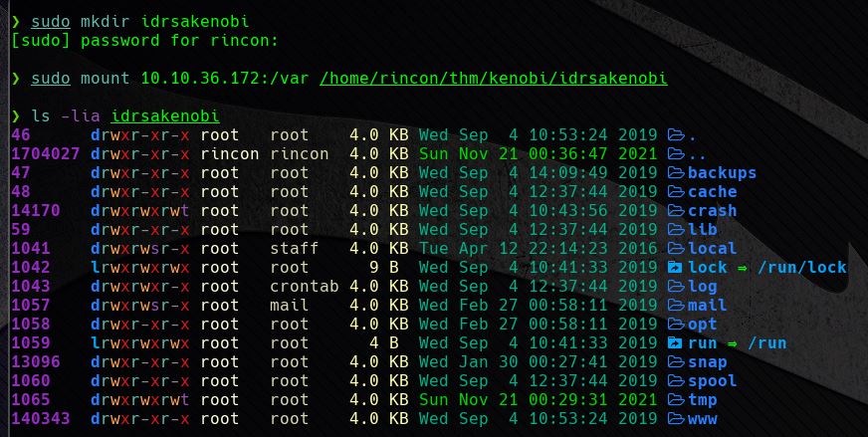Click the symlink icon beside run

coord(676,342)
